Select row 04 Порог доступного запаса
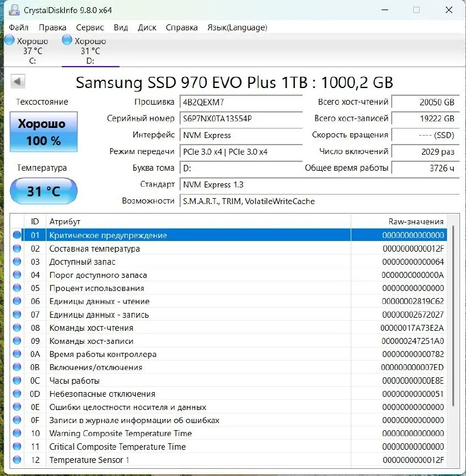This screenshot has height=476, width=466. 229,275
